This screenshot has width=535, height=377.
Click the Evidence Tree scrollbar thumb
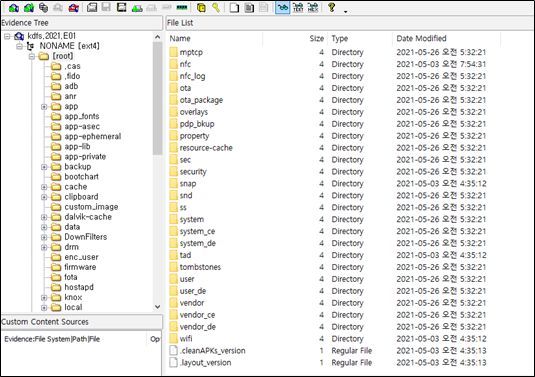click(x=157, y=98)
